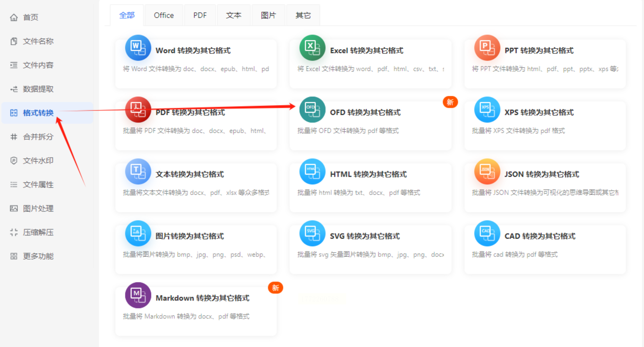The height and width of the screenshot is (347, 644).
Task: Click the red PDF conversion icon
Action: click(x=138, y=110)
